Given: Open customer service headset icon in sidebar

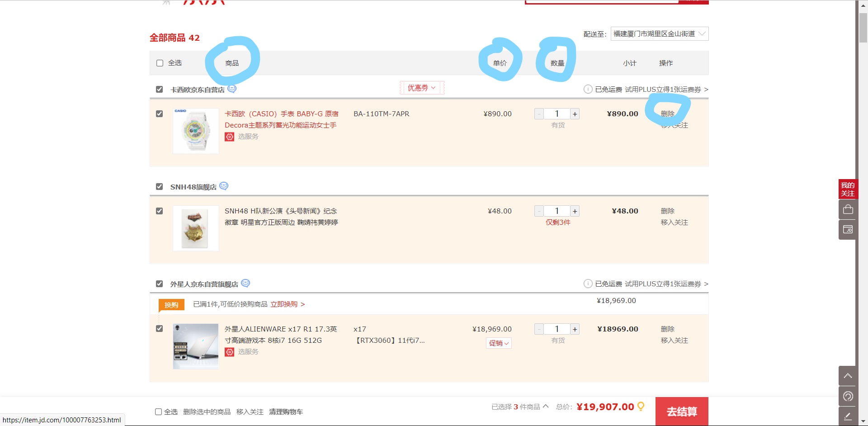Looking at the screenshot, I should tap(848, 396).
